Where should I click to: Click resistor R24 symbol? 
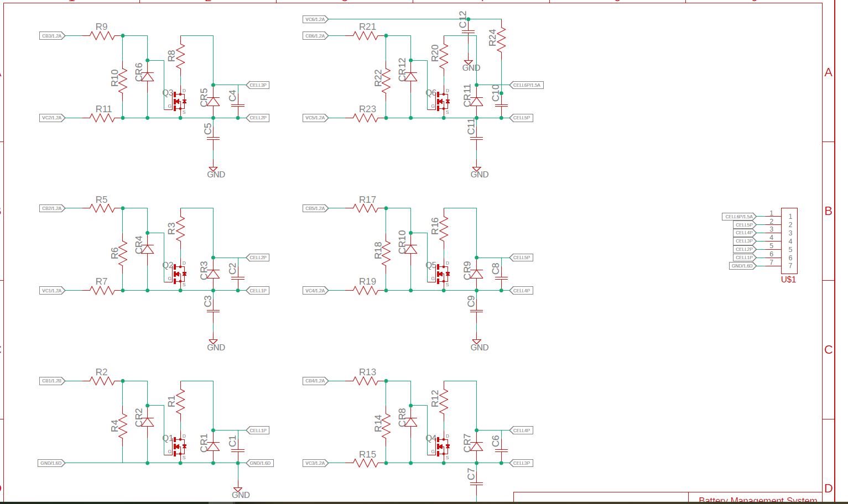coord(501,40)
